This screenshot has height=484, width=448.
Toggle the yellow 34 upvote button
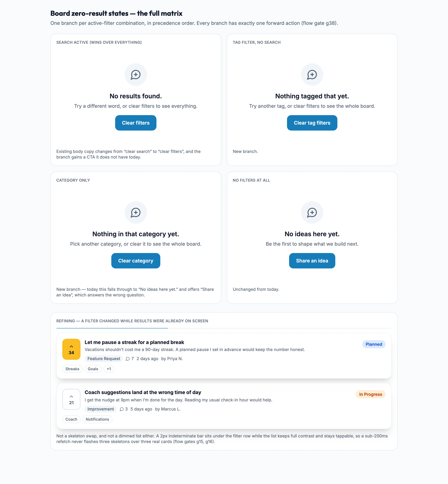coord(71,349)
